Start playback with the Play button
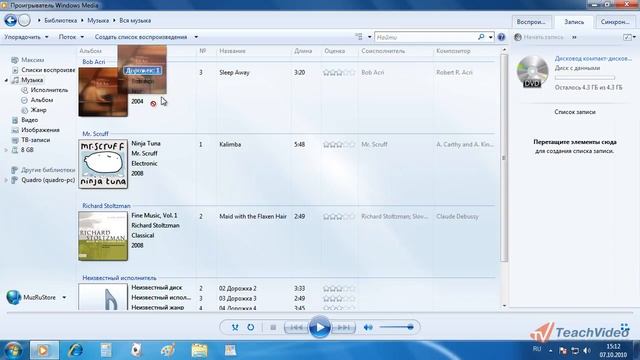Image resolution: width=640 pixels, height=360 pixels. [320, 327]
